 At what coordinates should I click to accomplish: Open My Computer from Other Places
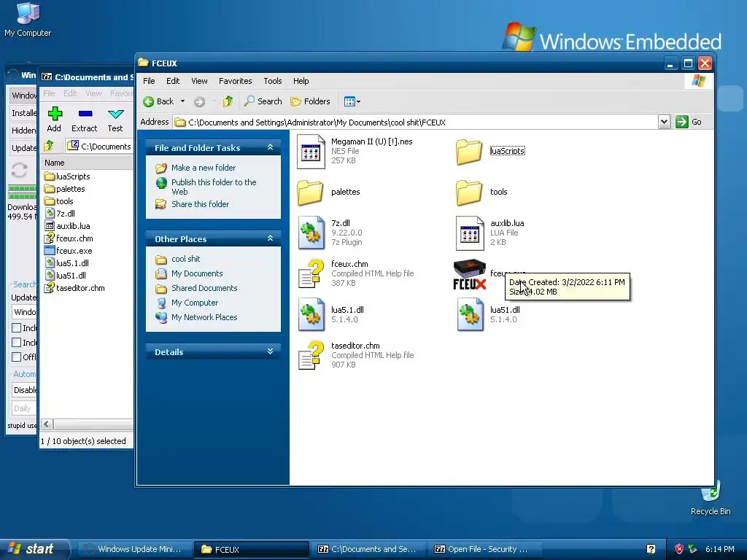click(195, 303)
